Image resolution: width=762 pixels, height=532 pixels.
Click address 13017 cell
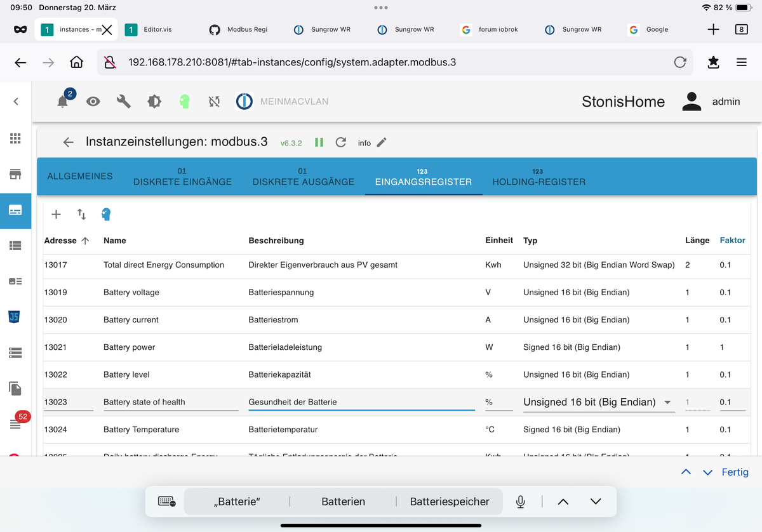(x=55, y=265)
